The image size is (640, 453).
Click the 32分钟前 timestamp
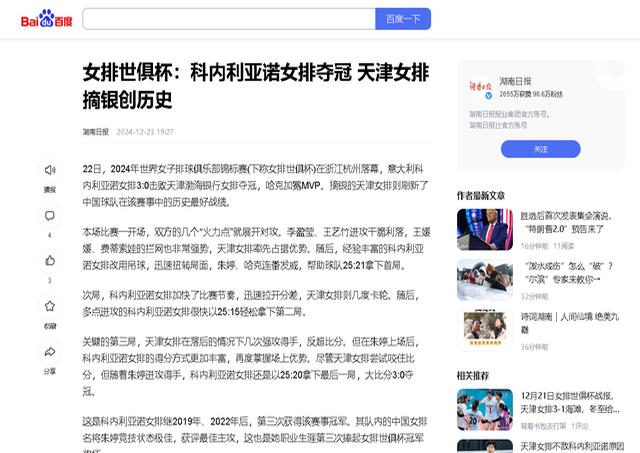[x=534, y=296]
